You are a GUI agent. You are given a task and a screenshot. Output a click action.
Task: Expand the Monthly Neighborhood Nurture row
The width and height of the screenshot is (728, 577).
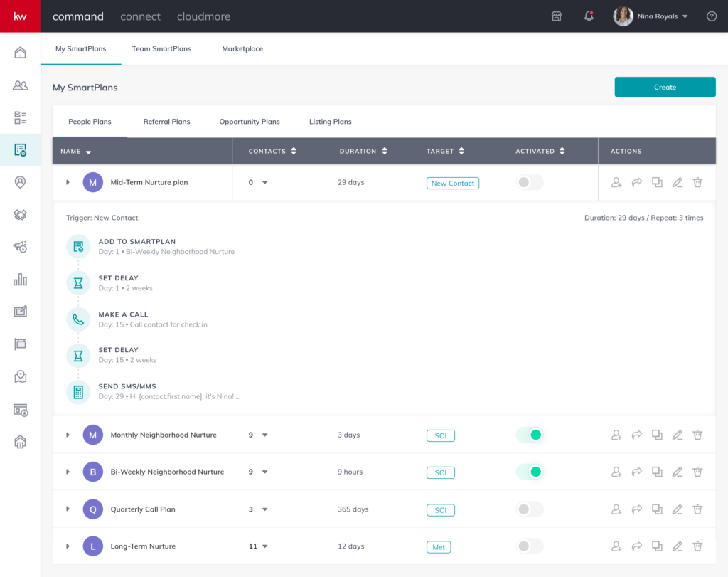(68, 435)
